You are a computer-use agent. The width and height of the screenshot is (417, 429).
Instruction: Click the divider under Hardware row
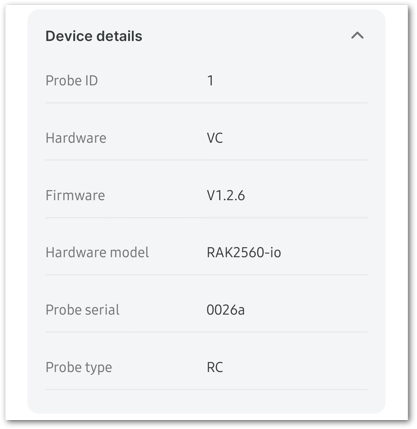206,160
